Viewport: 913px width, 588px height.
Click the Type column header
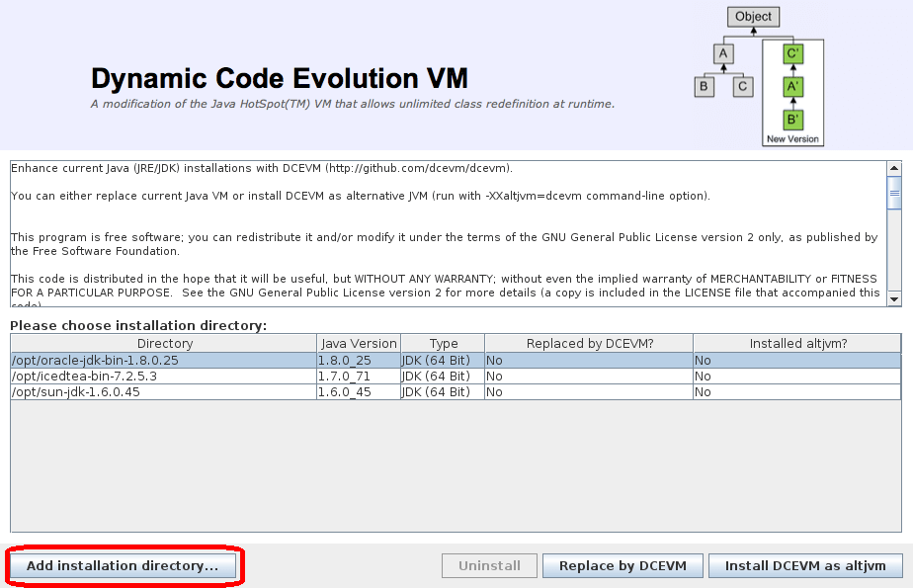(x=443, y=344)
